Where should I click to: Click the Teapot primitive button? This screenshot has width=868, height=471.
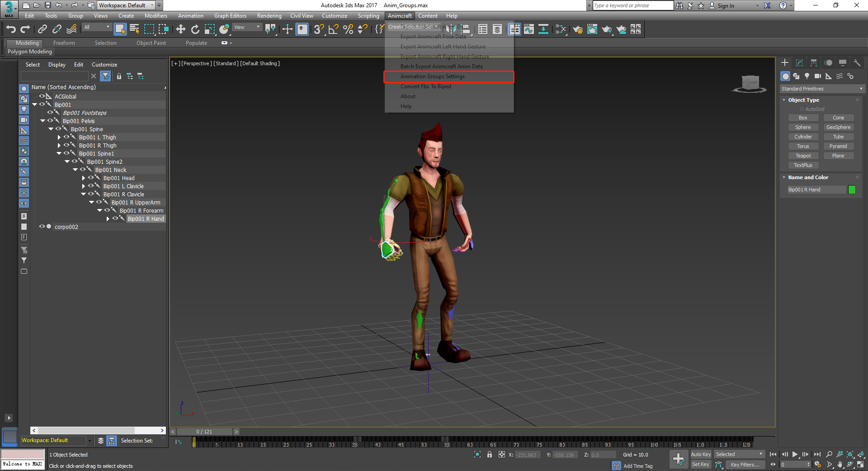803,156
